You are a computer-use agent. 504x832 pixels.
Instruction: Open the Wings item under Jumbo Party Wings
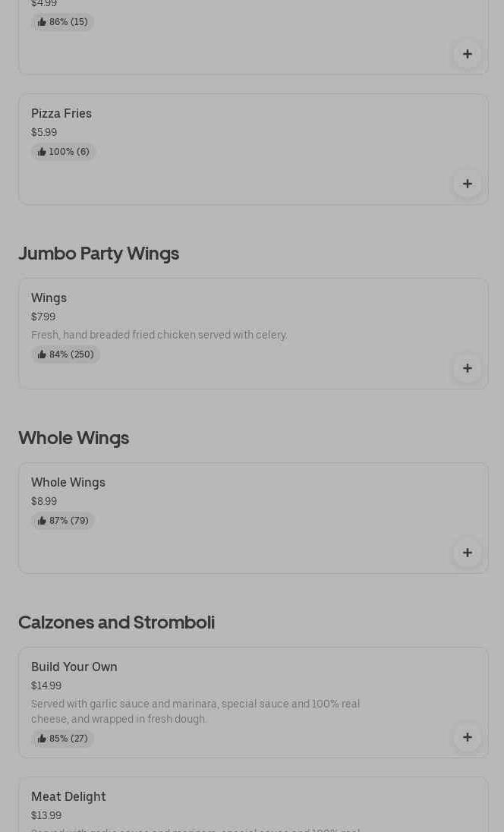point(49,298)
